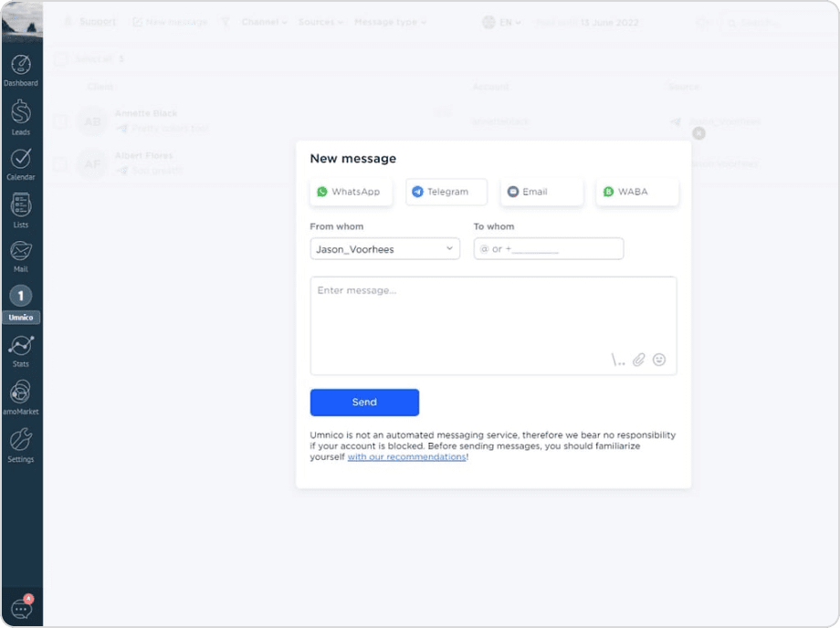Switch to the Email channel tab

541,192
